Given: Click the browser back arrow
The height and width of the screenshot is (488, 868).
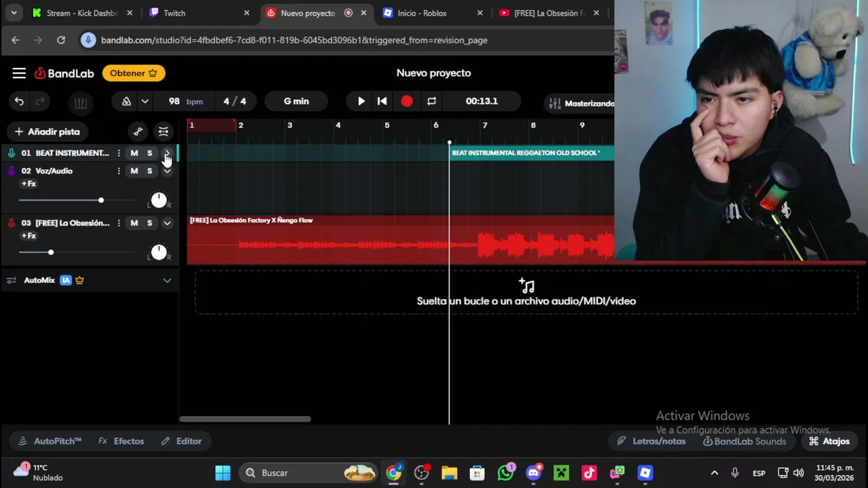Looking at the screenshot, I should pos(15,40).
